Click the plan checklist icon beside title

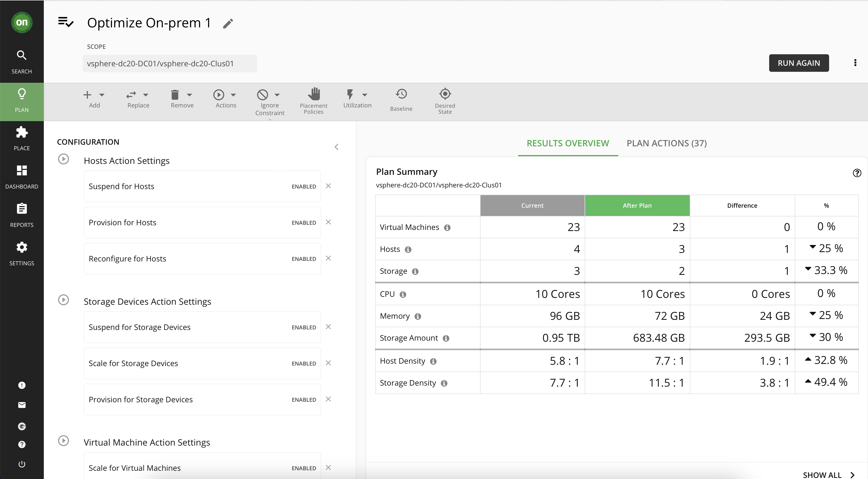66,22
